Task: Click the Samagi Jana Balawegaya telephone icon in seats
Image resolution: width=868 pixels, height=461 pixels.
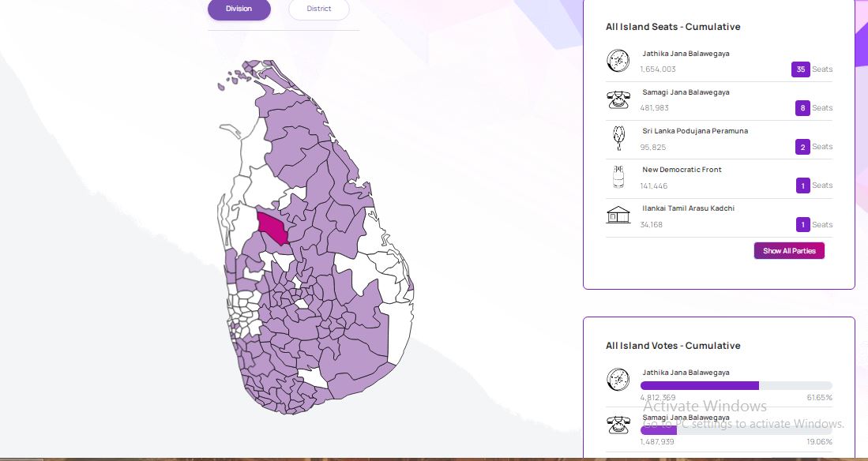Action: (x=618, y=99)
